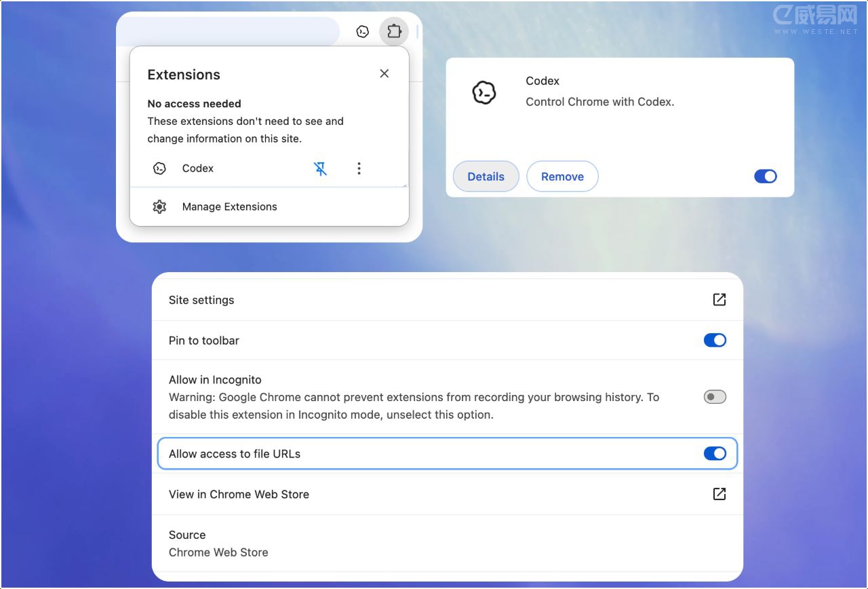Click the 'Codex' title on the extension card
Screen dimensions: 868x589
[x=542, y=81]
